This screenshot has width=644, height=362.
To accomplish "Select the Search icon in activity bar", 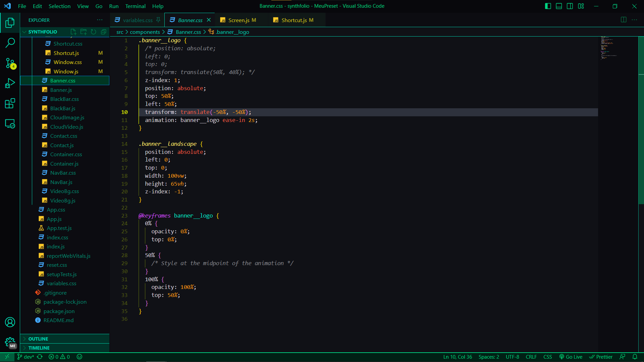I will pos(10,43).
